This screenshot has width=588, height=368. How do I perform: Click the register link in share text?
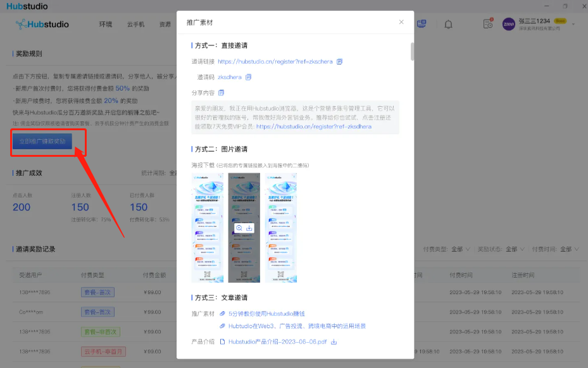314,126
